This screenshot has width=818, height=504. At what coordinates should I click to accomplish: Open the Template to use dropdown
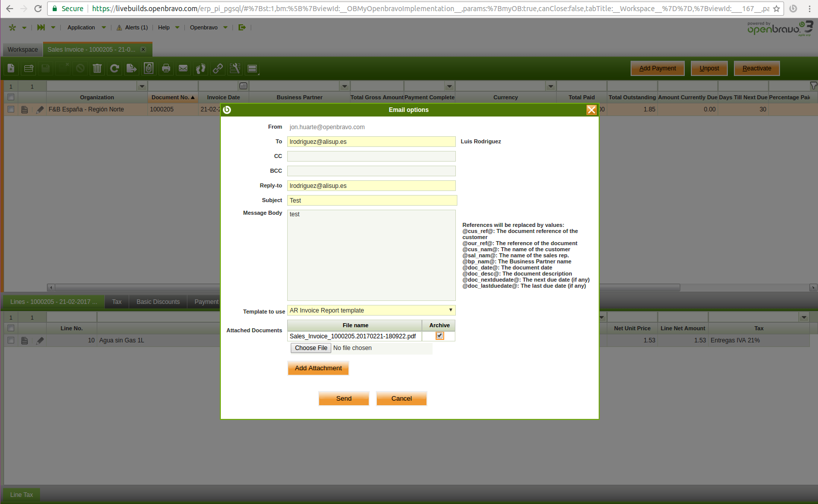click(x=371, y=311)
